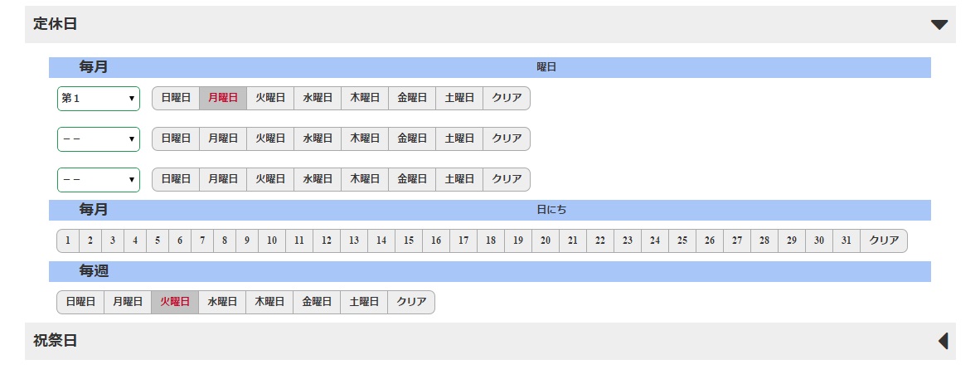Deselect 火曜日 in the weekly row
Viewport: 980px width, 379px height.
click(175, 303)
